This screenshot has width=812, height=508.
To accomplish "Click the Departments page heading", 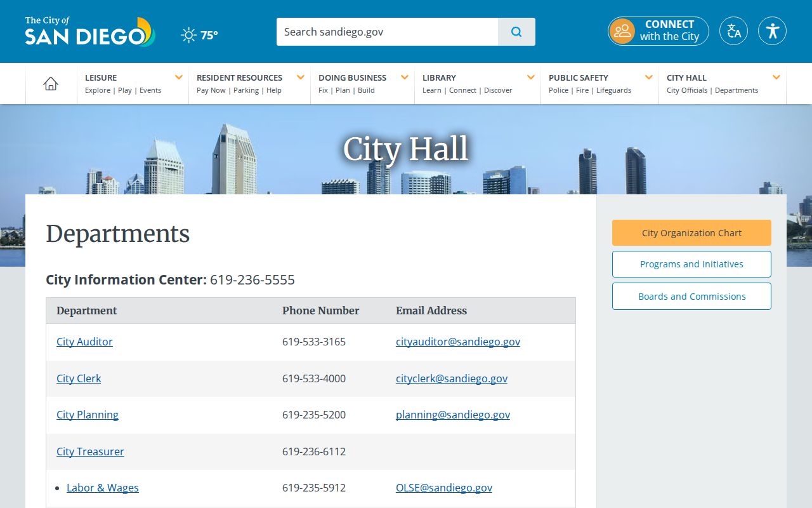I will [x=118, y=234].
